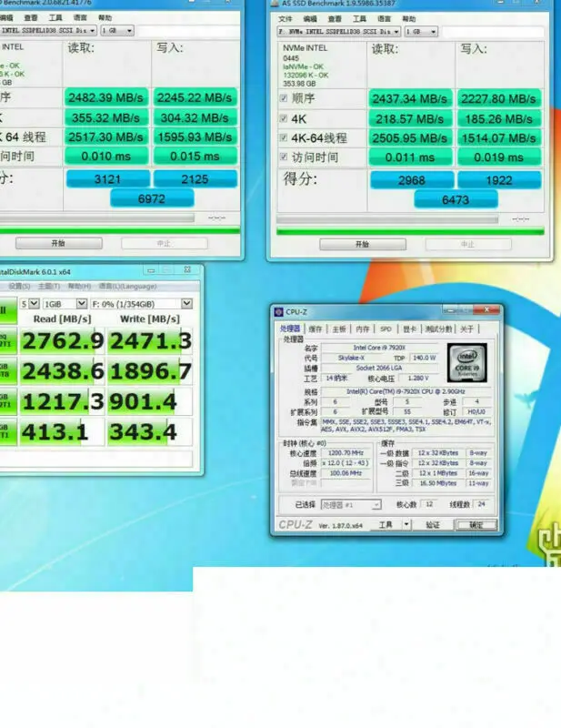The image size is (561, 728).
Task: Click total score 6473 in AS SSD 1.9
Action: coord(456,199)
